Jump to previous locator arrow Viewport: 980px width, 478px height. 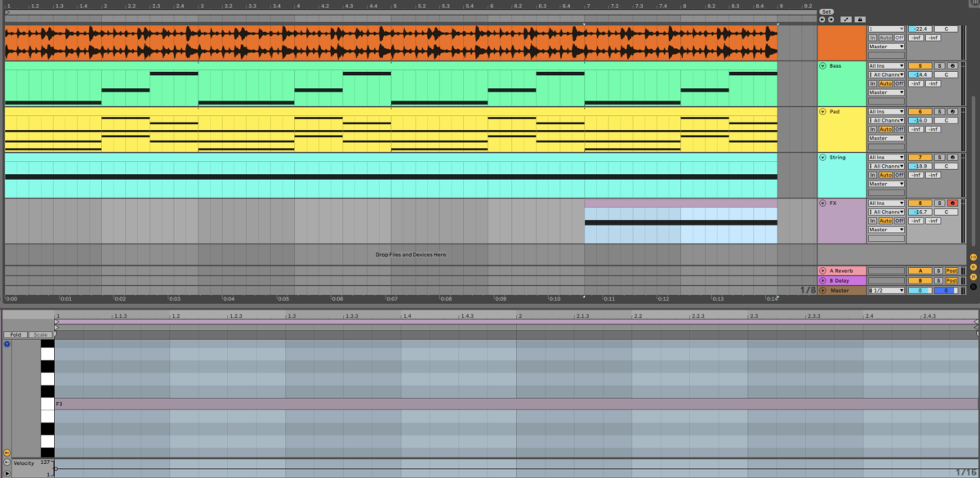(x=822, y=20)
